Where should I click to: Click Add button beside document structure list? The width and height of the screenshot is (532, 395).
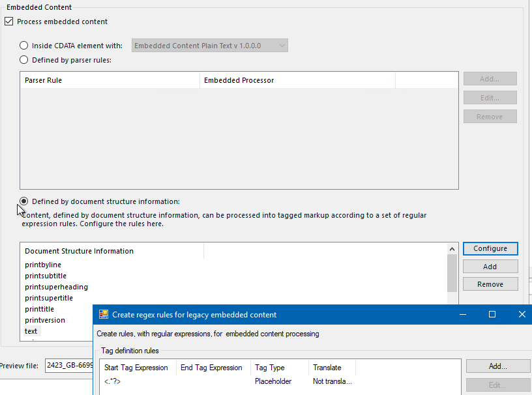click(x=490, y=267)
